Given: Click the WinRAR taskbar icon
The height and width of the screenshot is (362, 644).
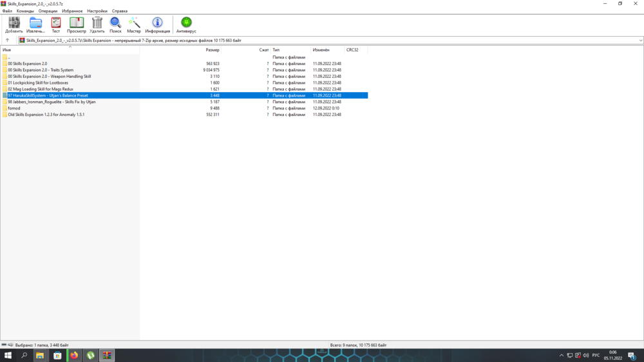Looking at the screenshot, I should coord(107,356).
